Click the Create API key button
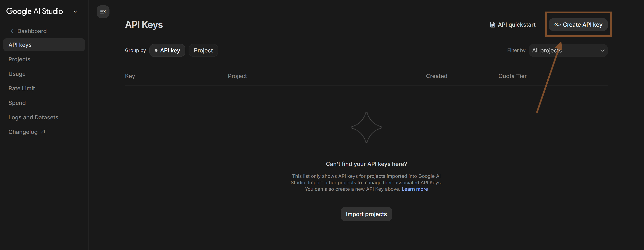 click(578, 25)
